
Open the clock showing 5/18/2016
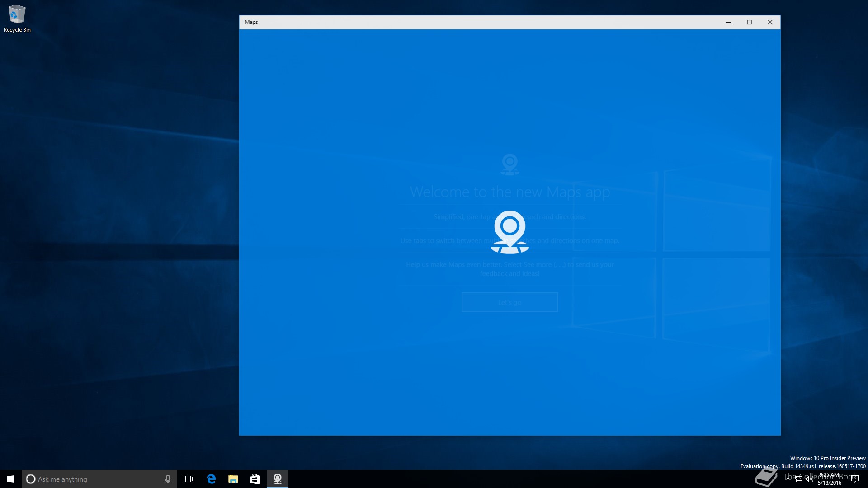pyautogui.click(x=830, y=479)
